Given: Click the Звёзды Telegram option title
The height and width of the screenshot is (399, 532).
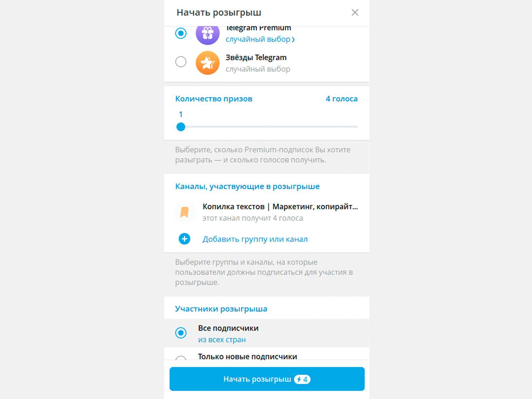Looking at the screenshot, I should (256, 57).
